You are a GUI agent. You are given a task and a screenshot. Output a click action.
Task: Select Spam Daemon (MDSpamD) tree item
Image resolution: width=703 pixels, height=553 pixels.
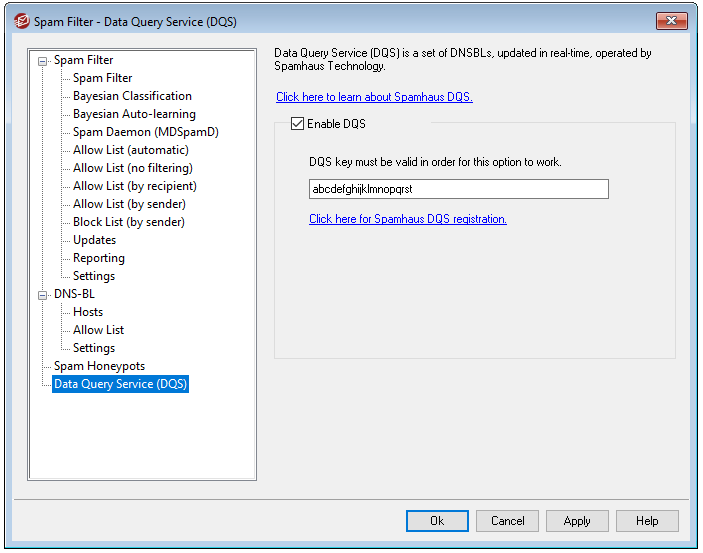(145, 132)
